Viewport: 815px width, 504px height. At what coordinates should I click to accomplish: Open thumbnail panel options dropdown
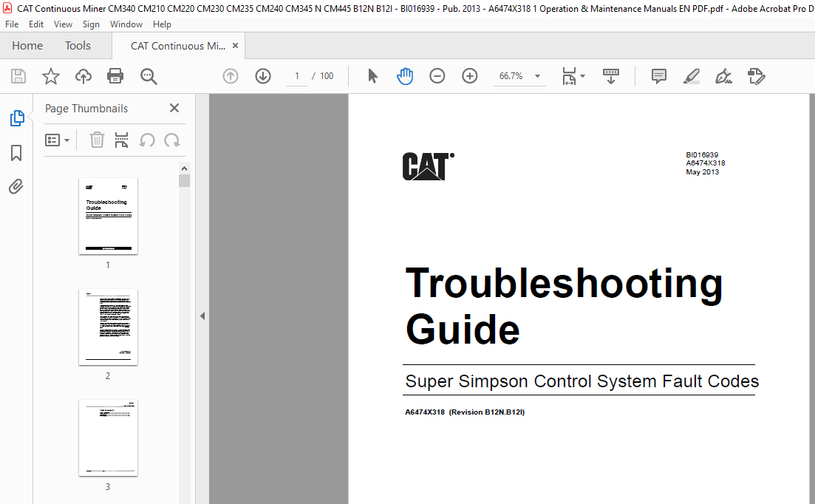click(57, 140)
